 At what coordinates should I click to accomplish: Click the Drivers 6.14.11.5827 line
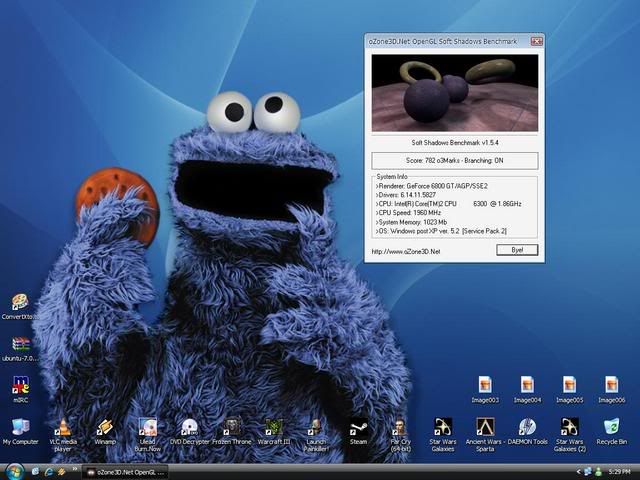pos(406,195)
